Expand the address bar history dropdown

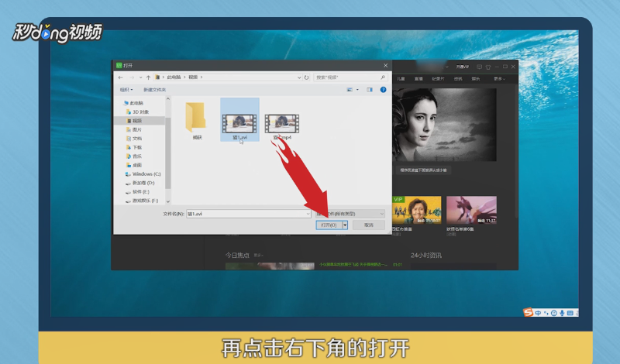click(x=299, y=77)
